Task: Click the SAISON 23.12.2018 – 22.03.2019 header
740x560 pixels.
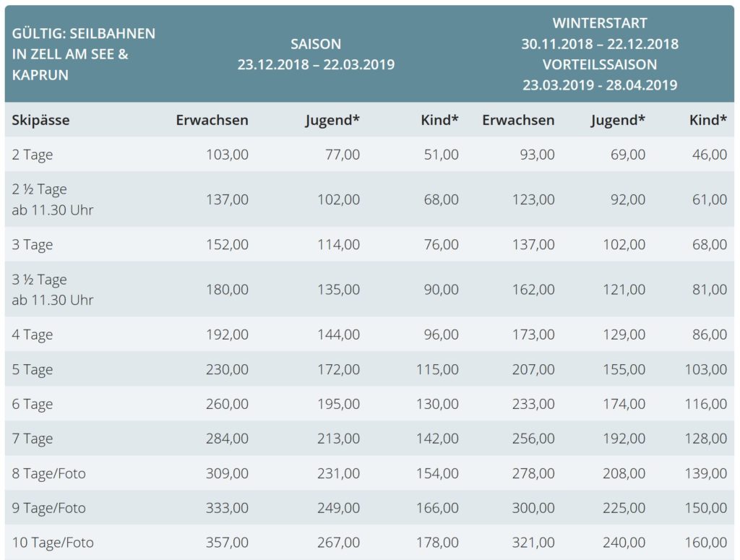Action: 316,54
